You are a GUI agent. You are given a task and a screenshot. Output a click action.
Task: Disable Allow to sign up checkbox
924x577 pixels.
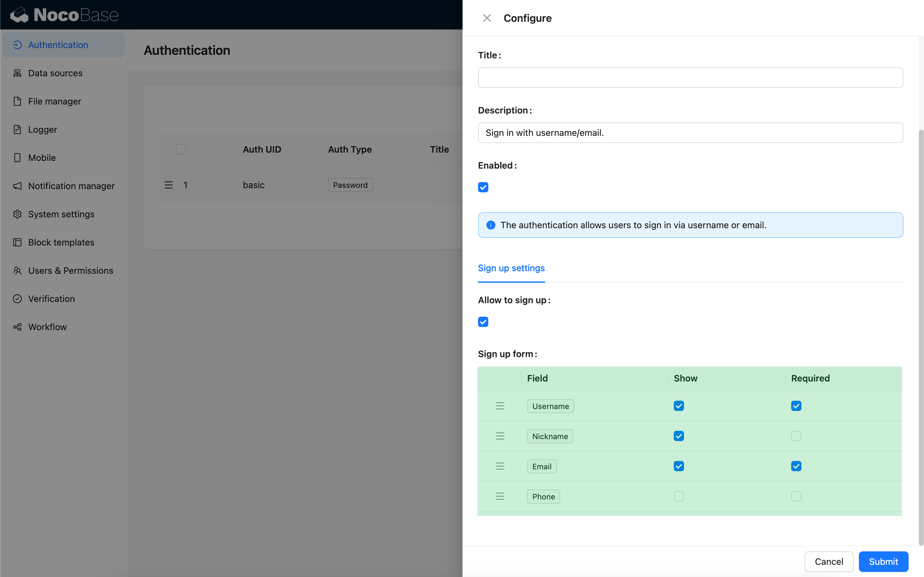[483, 322]
